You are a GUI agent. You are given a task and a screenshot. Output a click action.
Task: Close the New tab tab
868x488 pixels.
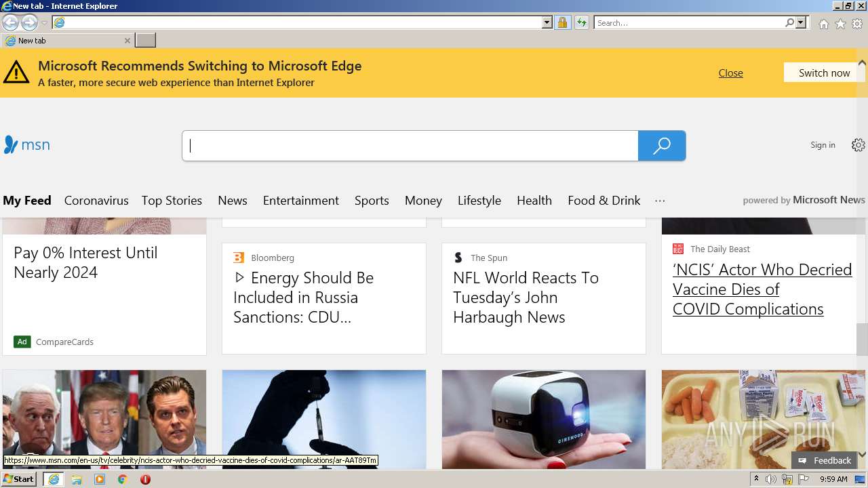(127, 41)
